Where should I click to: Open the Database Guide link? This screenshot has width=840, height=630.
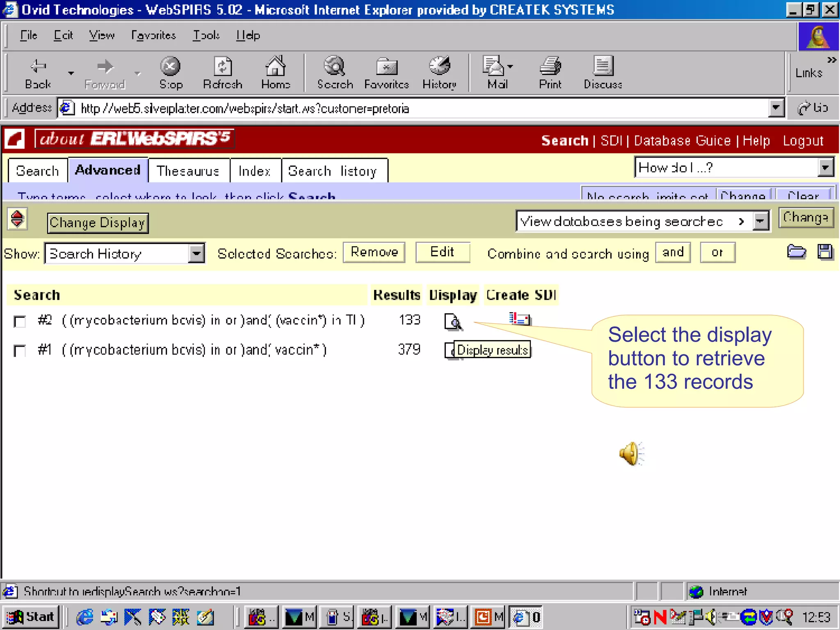[682, 140]
